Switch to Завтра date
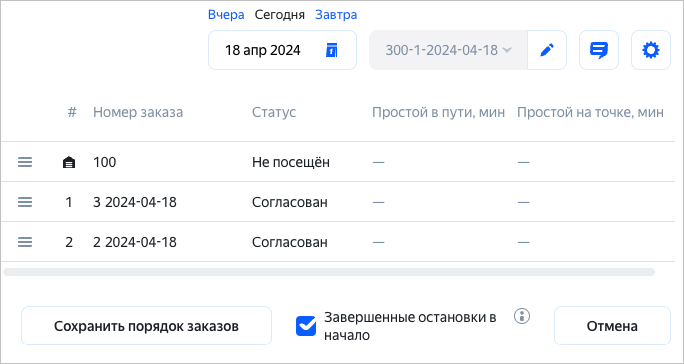The image size is (684, 364). coord(336,15)
